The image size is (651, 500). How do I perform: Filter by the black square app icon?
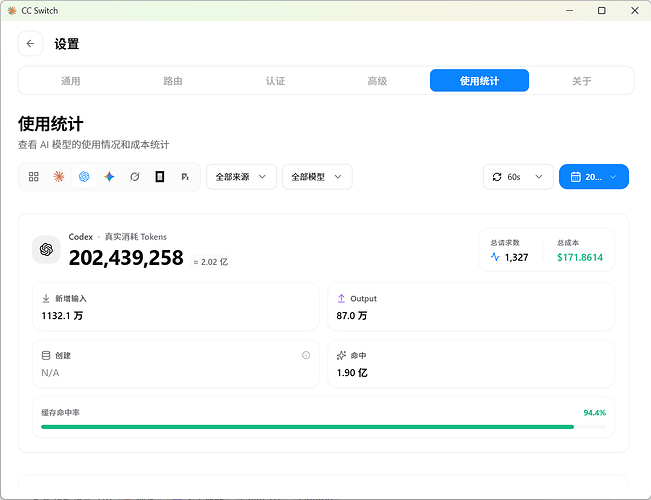tap(160, 177)
